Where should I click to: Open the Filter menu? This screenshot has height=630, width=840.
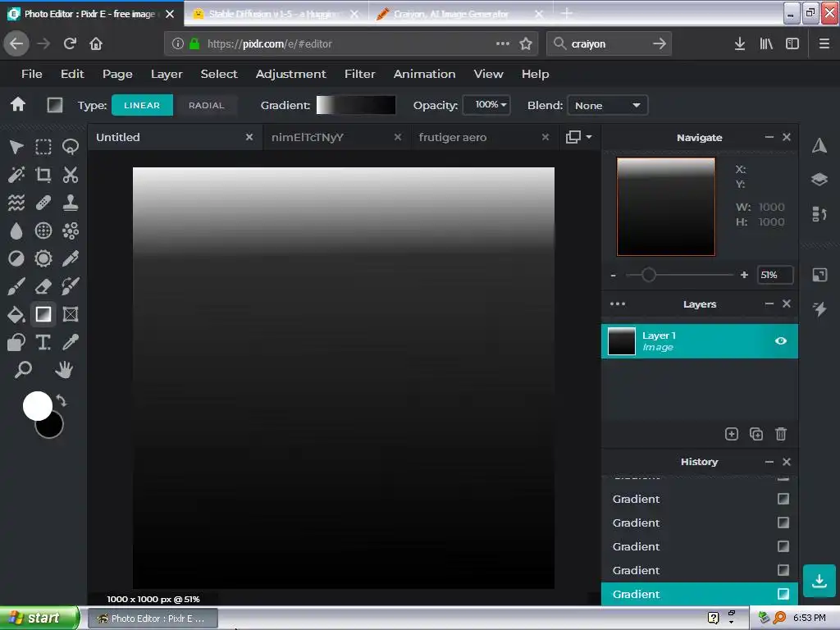pos(359,74)
